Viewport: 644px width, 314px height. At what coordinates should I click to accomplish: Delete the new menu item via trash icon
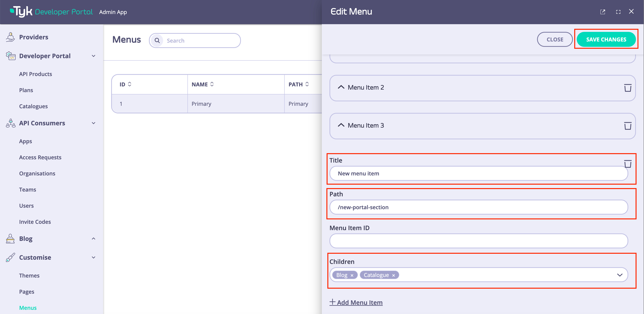(628, 164)
